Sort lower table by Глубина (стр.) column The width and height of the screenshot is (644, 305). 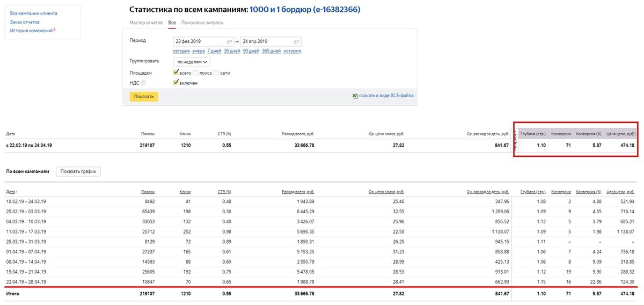tap(532, 192)
